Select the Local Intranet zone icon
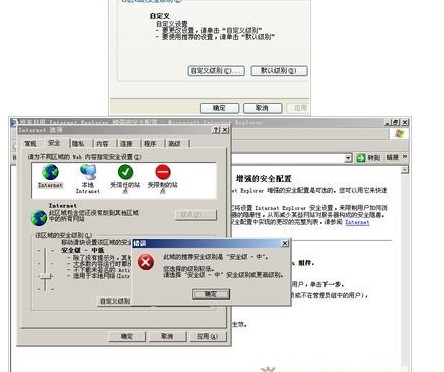Viewport: 444px width, 372px height. (88, 172)
